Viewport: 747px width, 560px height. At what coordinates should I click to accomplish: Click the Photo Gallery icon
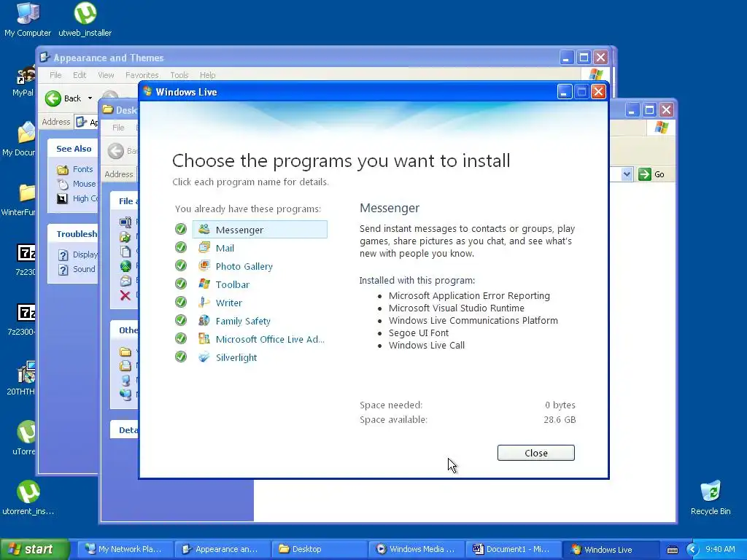tap(204, 265)
